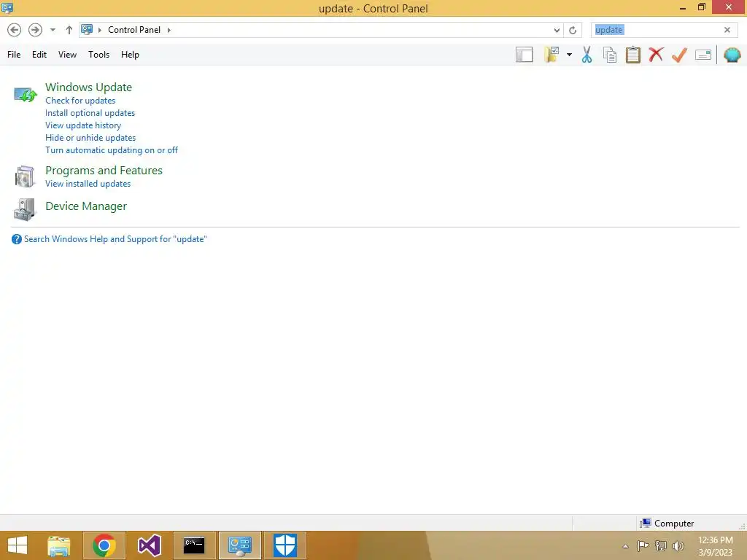Switch to Command Prompt in the taskbar
The height and width of the screenshot is (560, 747).
tap(194, 545)
